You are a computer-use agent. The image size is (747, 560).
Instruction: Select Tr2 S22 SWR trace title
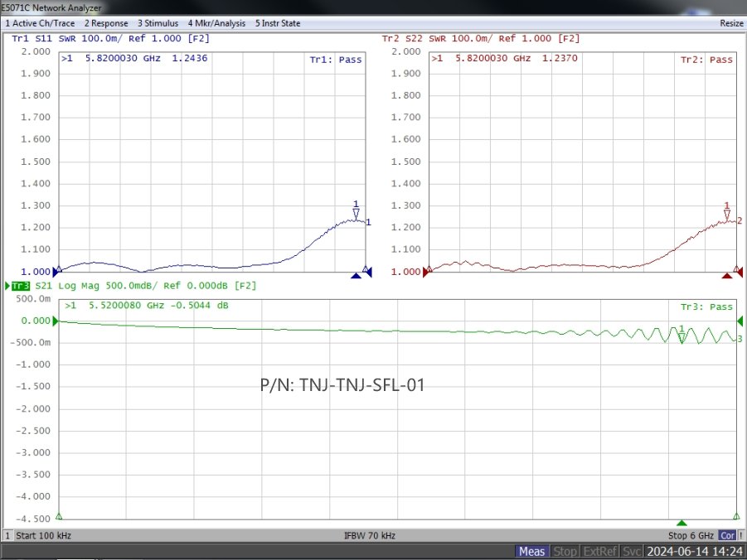pyautogui.click(x=481, y=39)
